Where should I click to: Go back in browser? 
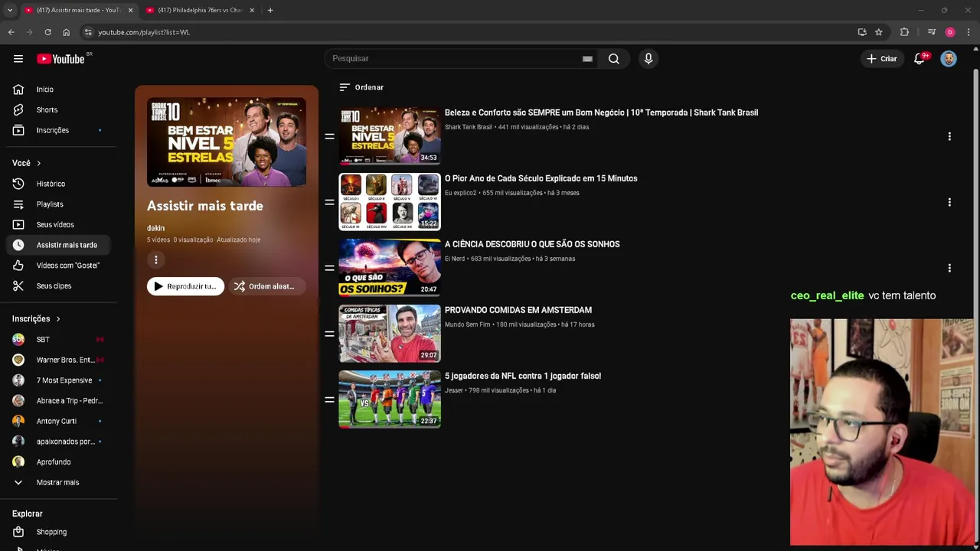(11, 32)
